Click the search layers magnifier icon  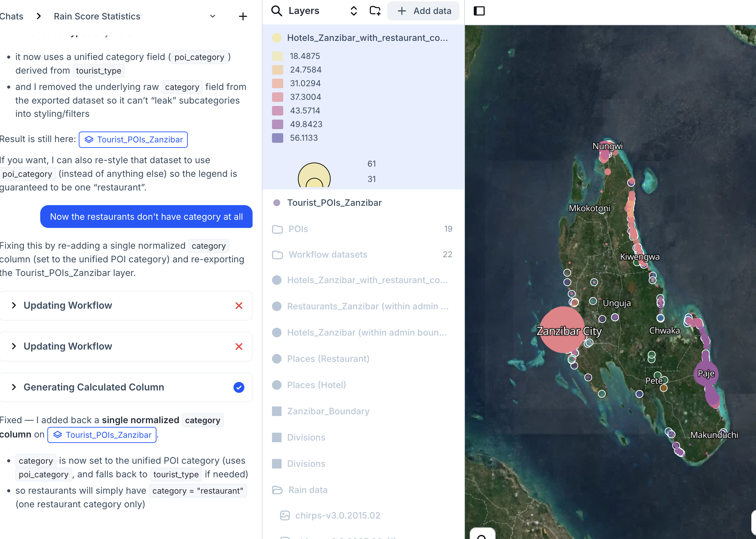[x=276, y=11]
